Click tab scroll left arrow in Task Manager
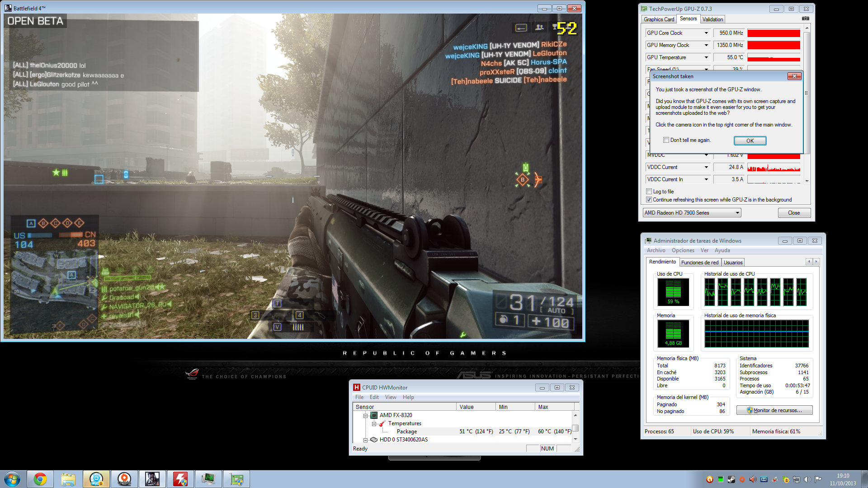This screenshot has height=488, width=868. (x=809, y=262)
